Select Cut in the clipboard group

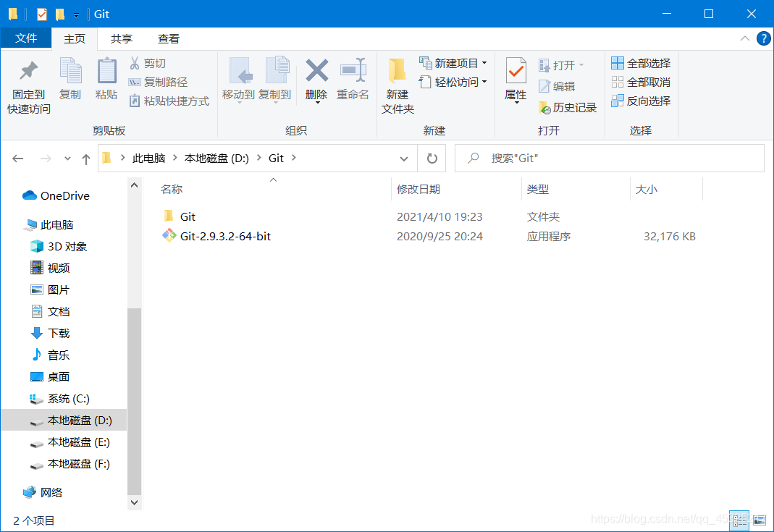(x=148, y=63)
